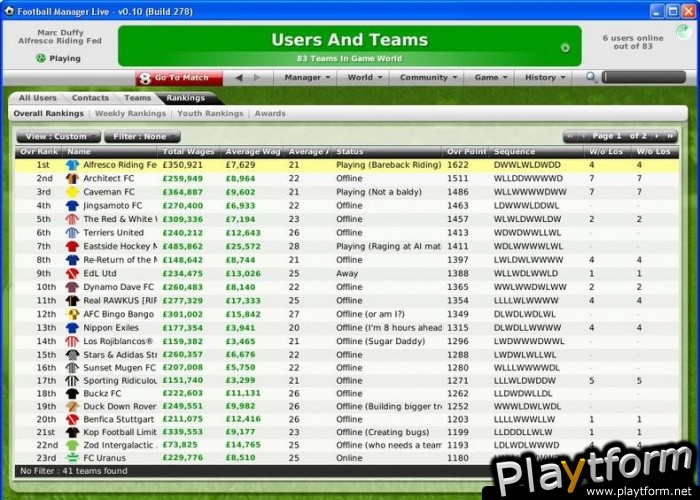This screenshot has width=700, height=500.
Task: Click the £485,862 total wages cell
Action: [183, 246]
